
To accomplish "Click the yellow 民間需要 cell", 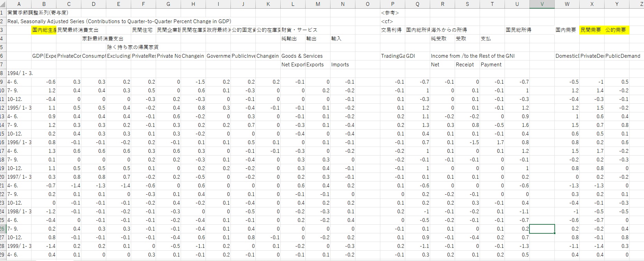I will pos(591,30).
